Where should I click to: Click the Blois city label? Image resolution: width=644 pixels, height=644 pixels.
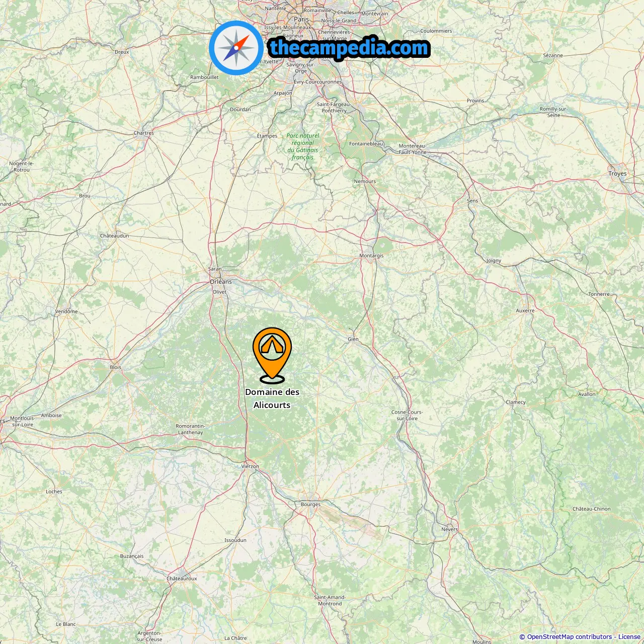116,367
